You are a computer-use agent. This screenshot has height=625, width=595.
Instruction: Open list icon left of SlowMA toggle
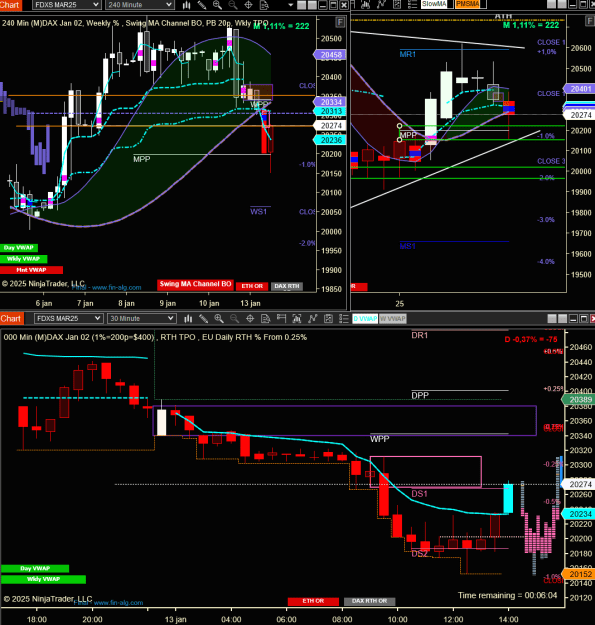(x=412, y=4)
